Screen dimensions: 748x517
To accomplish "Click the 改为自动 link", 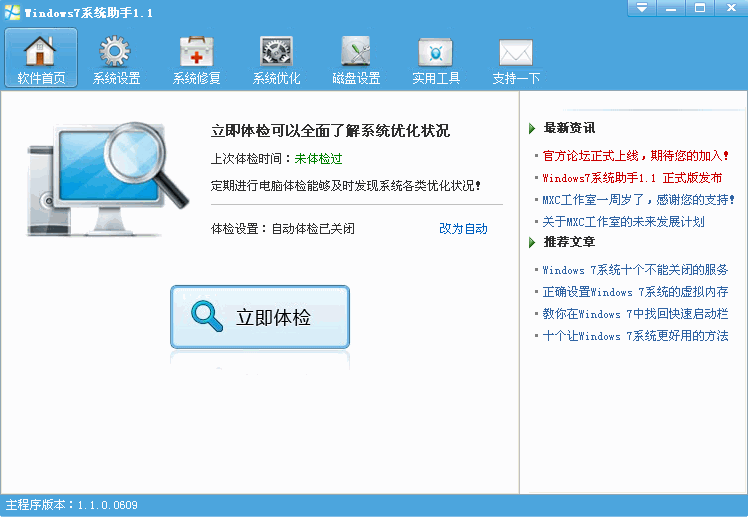I will (x=463, y=228).
